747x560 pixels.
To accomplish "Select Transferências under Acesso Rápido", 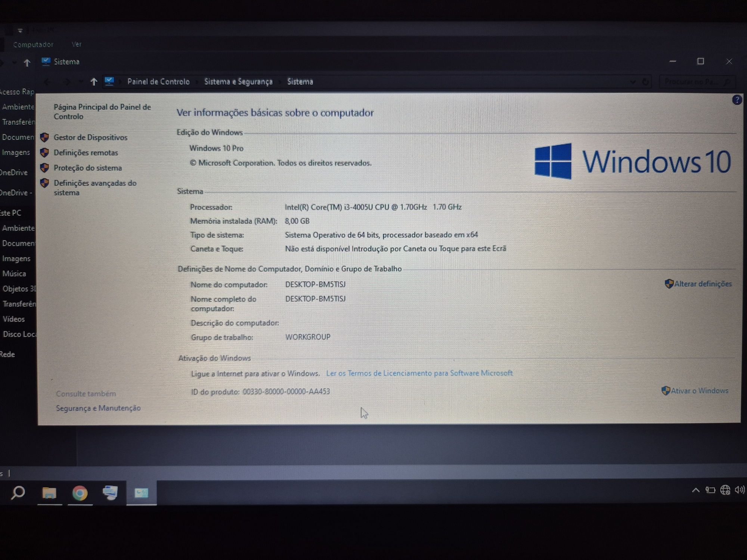I will coord(19,122).
